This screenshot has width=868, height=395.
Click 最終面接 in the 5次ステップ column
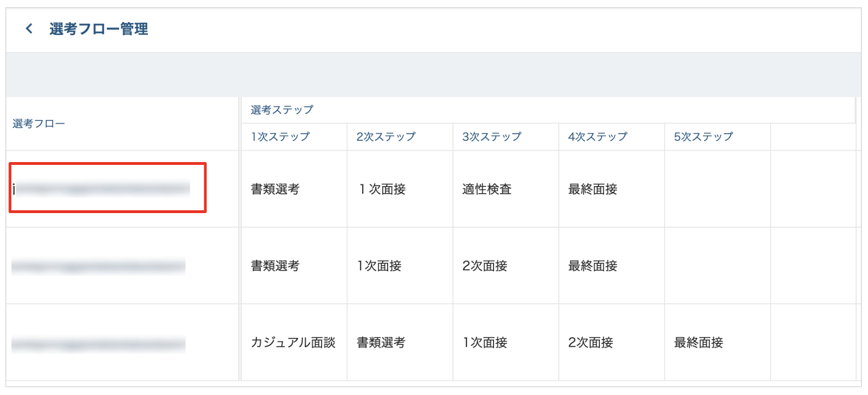pos(699,343)
